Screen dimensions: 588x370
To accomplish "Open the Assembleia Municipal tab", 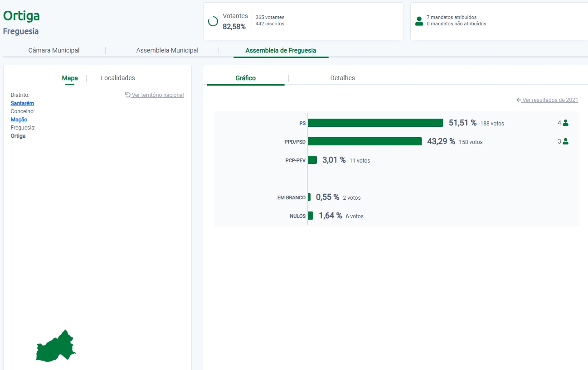I will pyautogui.click(x=167, y=50).
